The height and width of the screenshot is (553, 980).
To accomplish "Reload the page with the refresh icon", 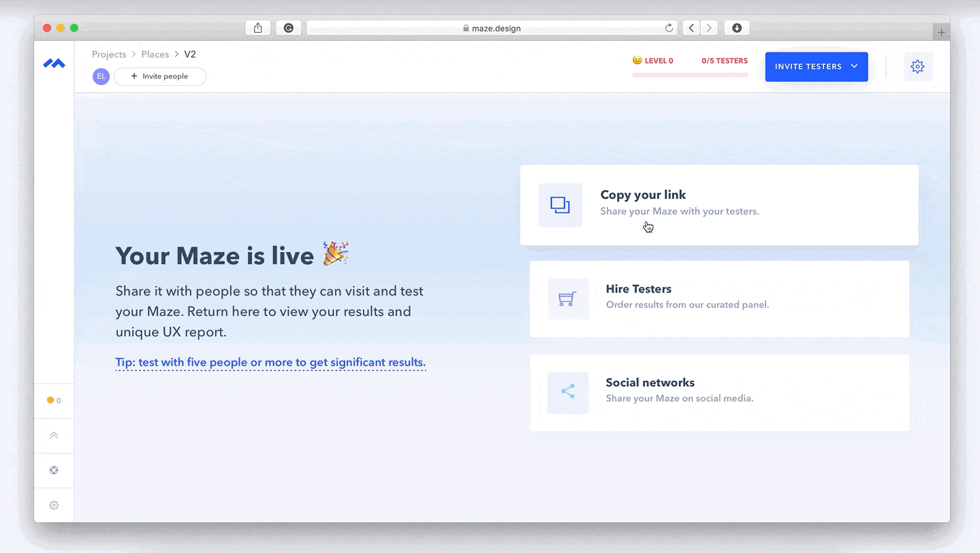I will pyautogui.click(x=669, y=28).
